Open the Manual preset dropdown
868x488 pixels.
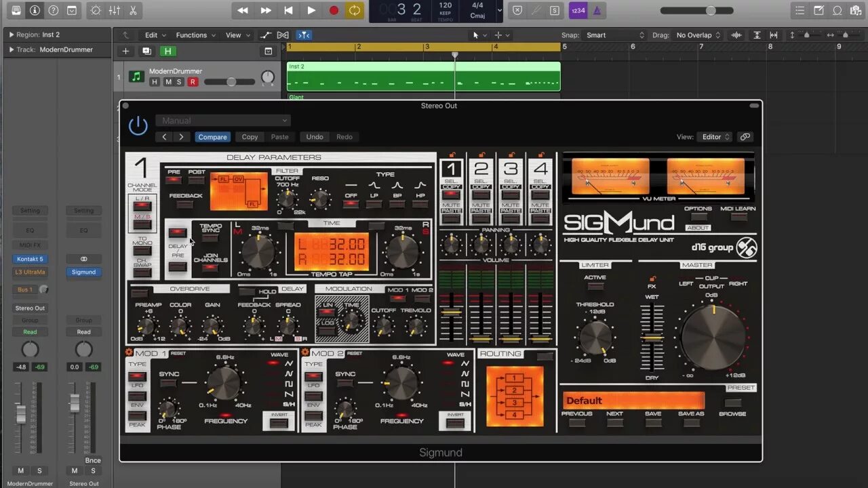tap(223, 121)
